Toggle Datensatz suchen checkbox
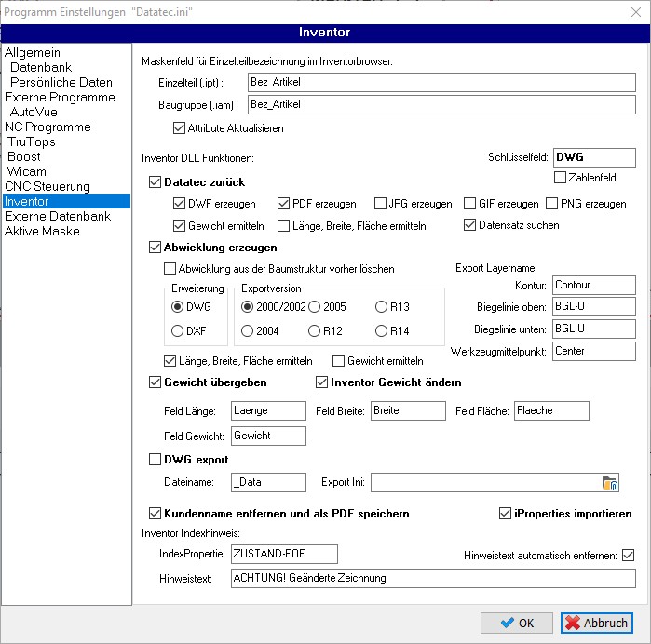Screen dimensions: 651x644 click(469, 225)
